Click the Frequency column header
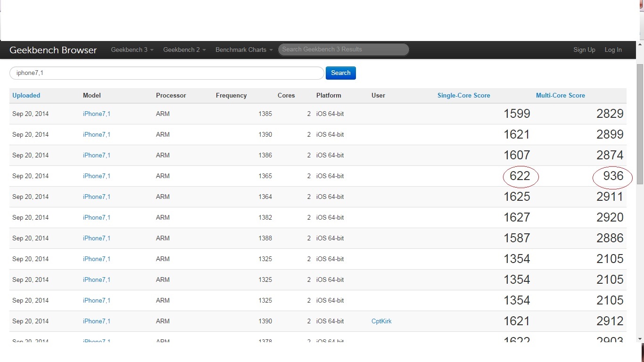 tap(231, 95)
